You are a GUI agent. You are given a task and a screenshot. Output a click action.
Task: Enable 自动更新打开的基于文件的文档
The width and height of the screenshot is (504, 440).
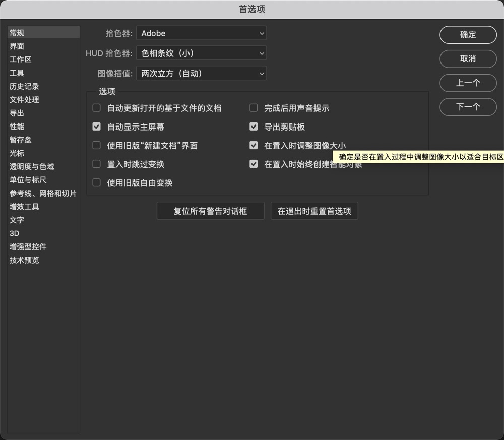[96, 107]
